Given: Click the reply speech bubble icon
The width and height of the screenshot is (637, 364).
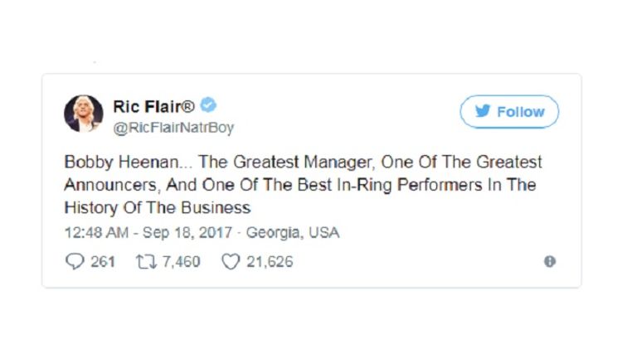Looking at the screenshot, I should point(75,262).
